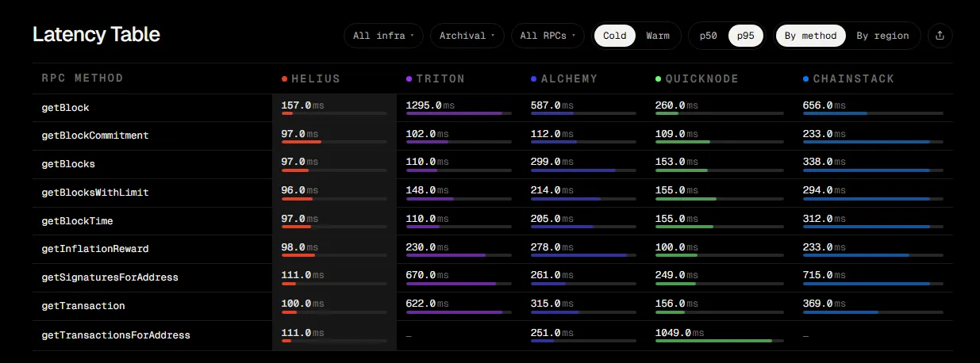The image size is (980, 363).
Task: Select the p50 percentile
Action: (707, 36)
